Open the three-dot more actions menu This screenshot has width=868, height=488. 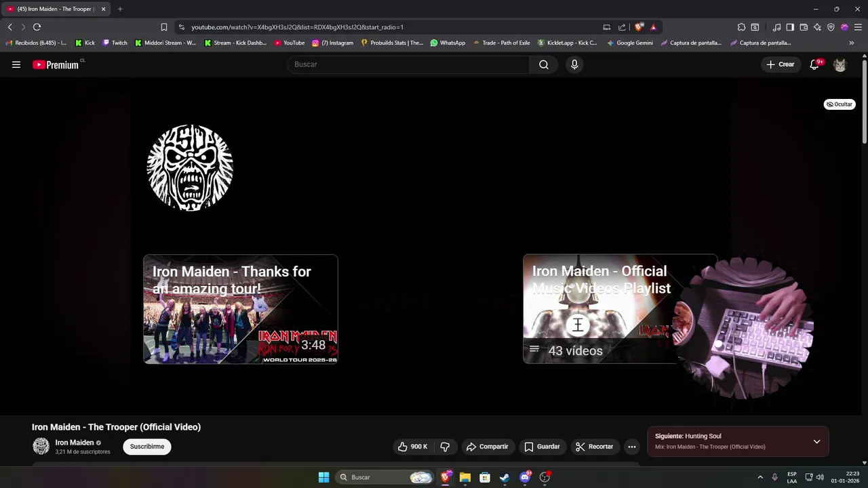pyautogui.click(x=632, y=447)
